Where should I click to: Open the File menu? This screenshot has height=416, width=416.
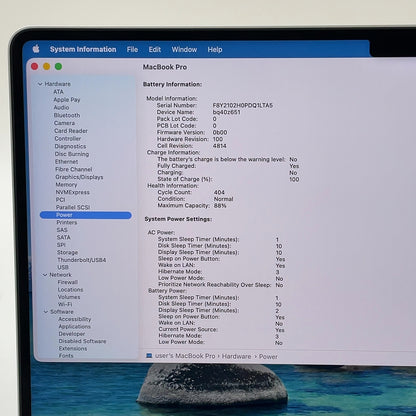click(x=132, y=49)
